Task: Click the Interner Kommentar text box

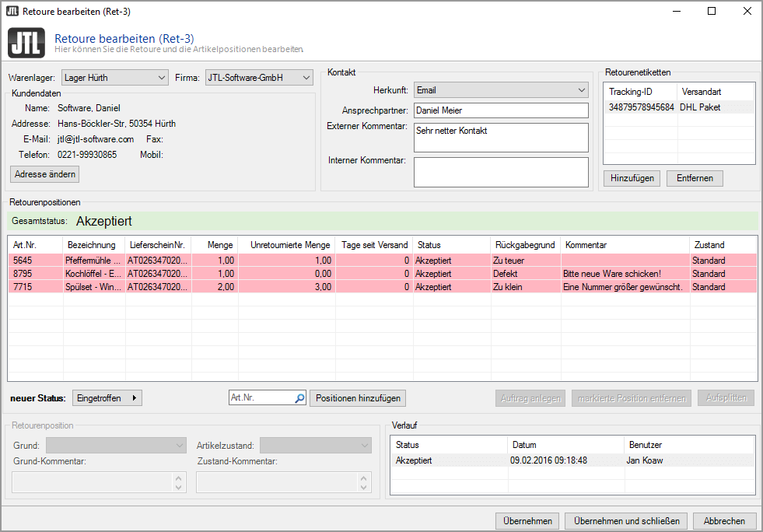Action: coord(501,172)
